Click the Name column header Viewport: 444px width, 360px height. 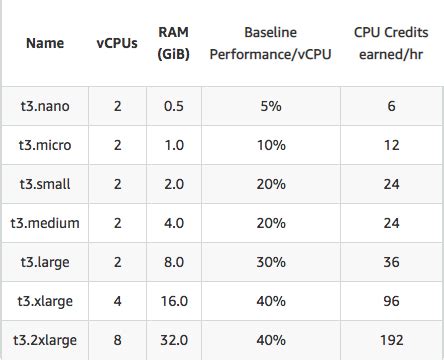(x=45, y=43)
